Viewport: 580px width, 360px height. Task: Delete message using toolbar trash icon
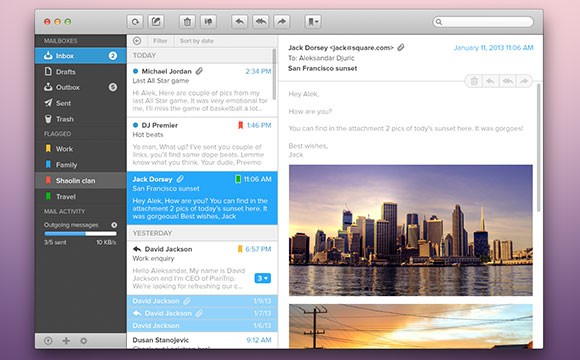point(187,22)
